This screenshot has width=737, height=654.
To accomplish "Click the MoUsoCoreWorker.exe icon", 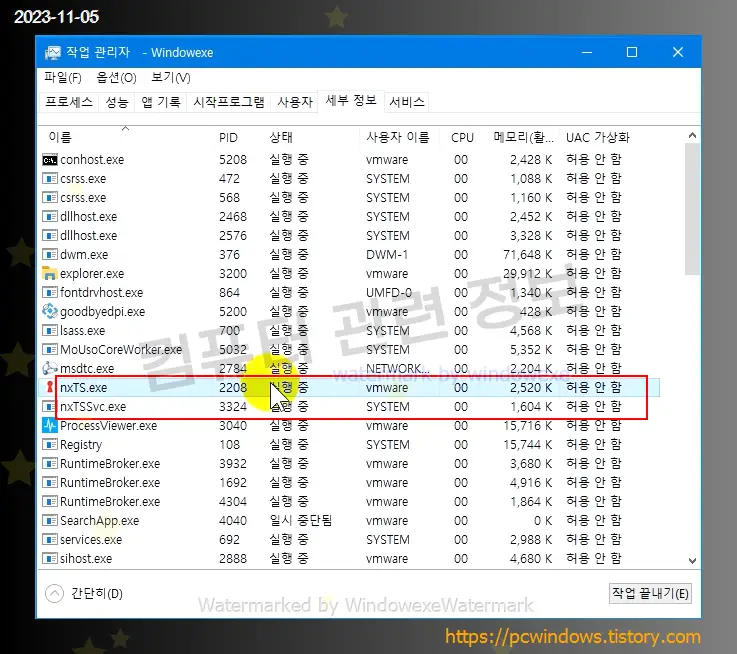I will click(x=50, y=350).
